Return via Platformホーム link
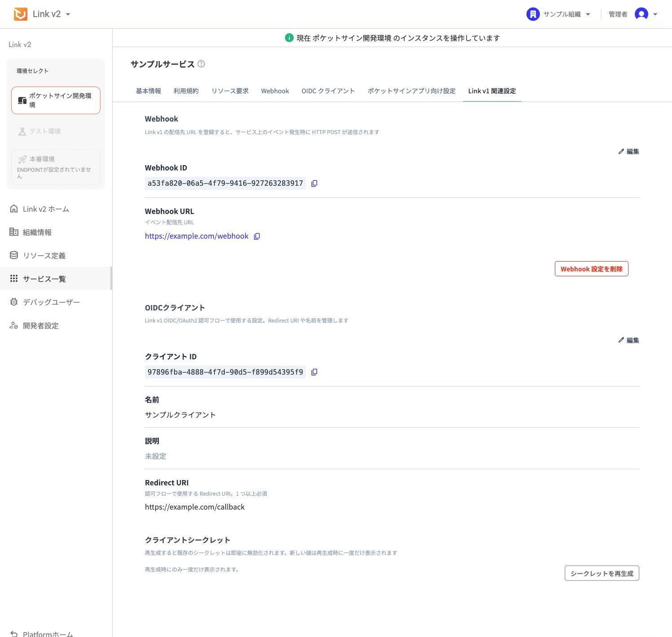 pyautogui.click(x=48, y=633)
